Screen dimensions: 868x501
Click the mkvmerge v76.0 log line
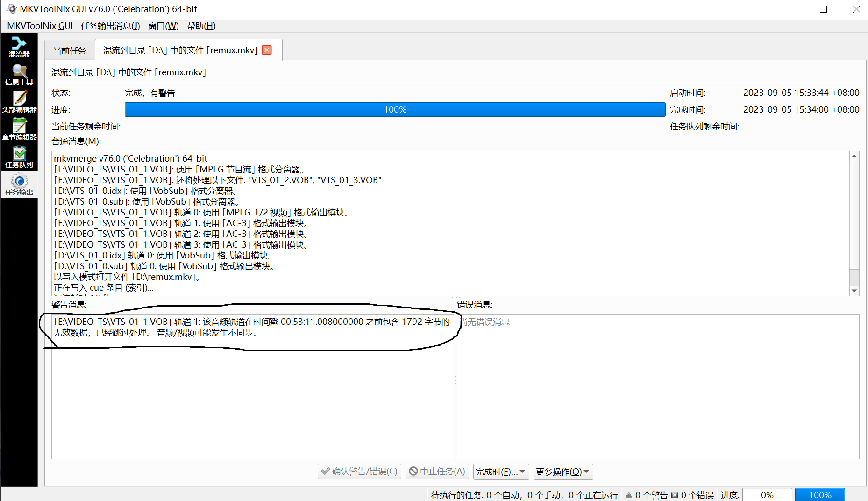click(x=130, y=158)
